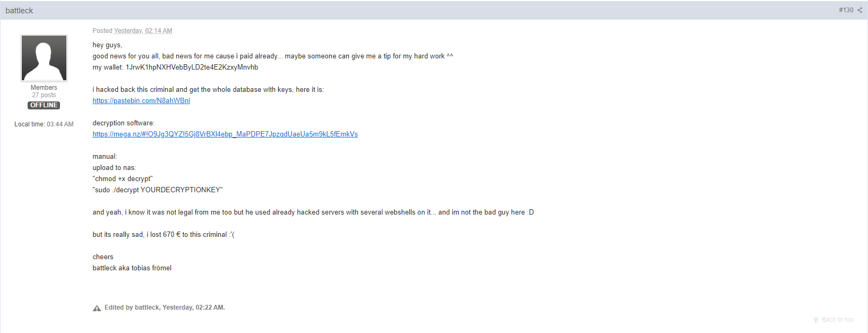
Task: Click the warning triangle icon by the edit note
Action: pos(97,308)
